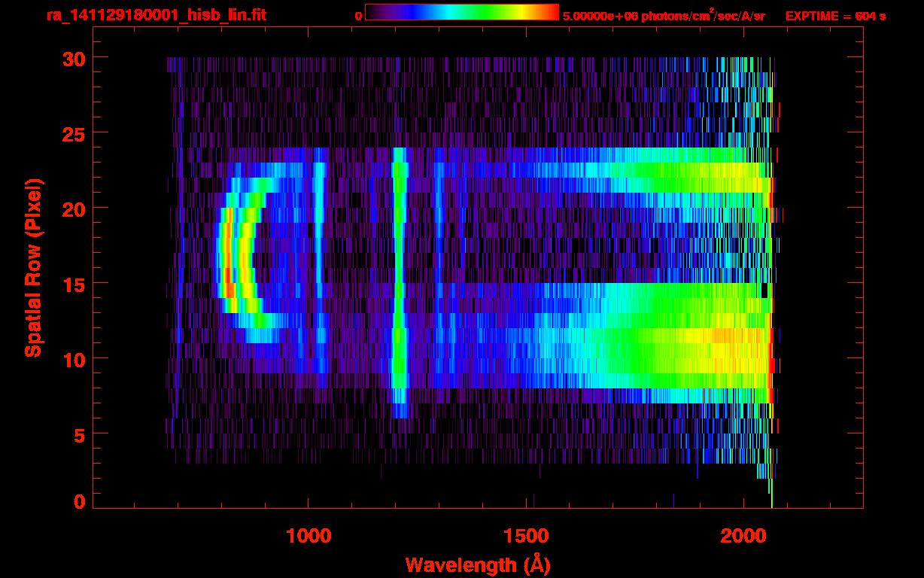Image resolution: width=924 pixels, height=578 pixels.
Task: Click the filename ra_141129180001_hisb_lin.fit title
Action: click(156, 15)
